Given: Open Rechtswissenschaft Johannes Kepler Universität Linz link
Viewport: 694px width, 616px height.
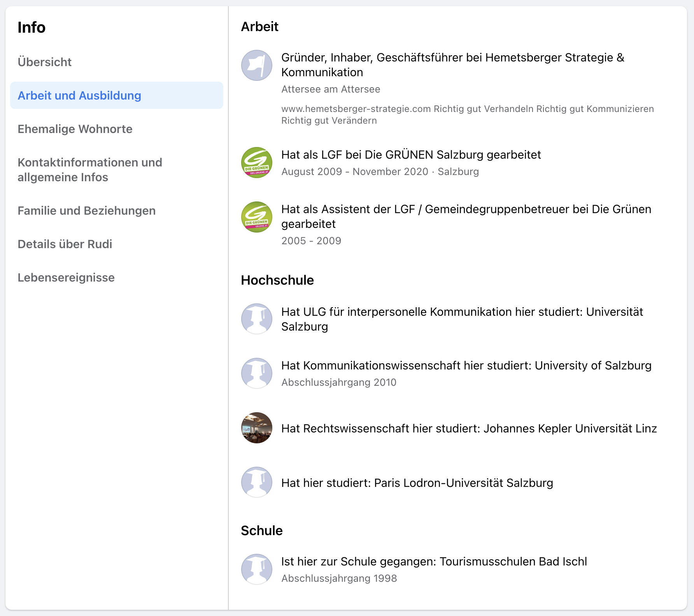Looking at the screenshot, I should (469, 429).
